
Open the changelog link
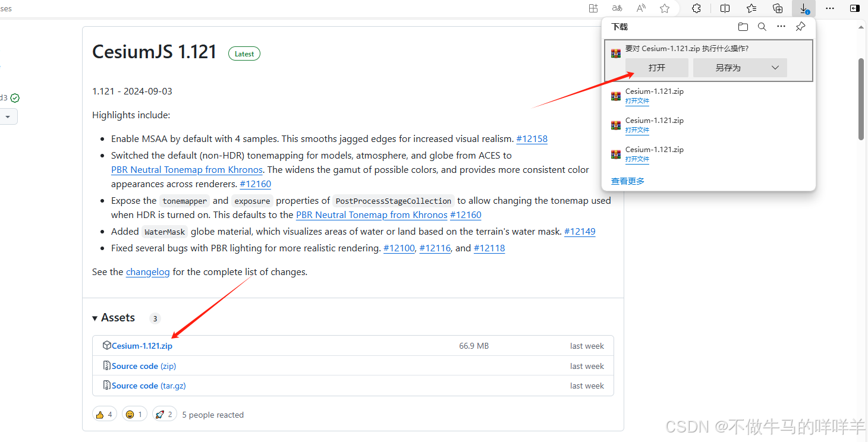click(148, 272)
